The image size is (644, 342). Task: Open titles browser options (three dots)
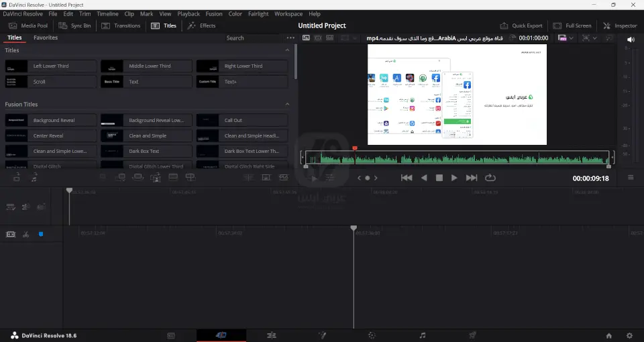[290, 38]
